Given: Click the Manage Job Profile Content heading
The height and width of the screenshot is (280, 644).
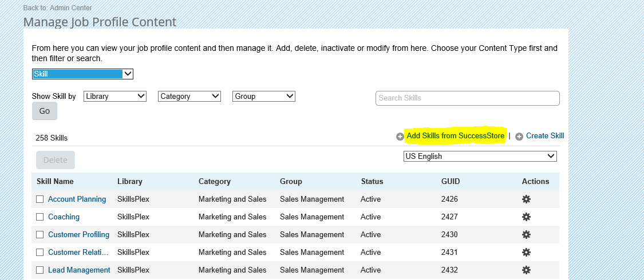Looking at the screenshot, I should 100,22.
